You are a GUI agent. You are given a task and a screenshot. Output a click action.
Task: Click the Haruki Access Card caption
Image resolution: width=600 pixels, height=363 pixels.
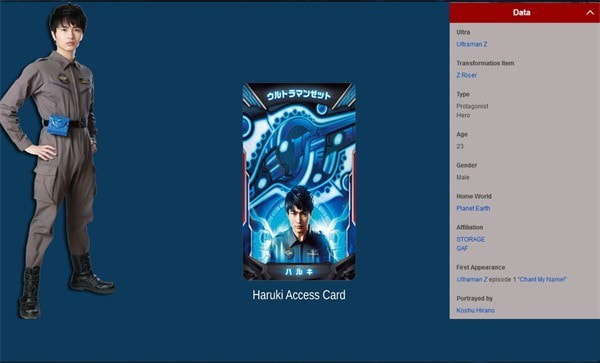[x=299, y=295]
